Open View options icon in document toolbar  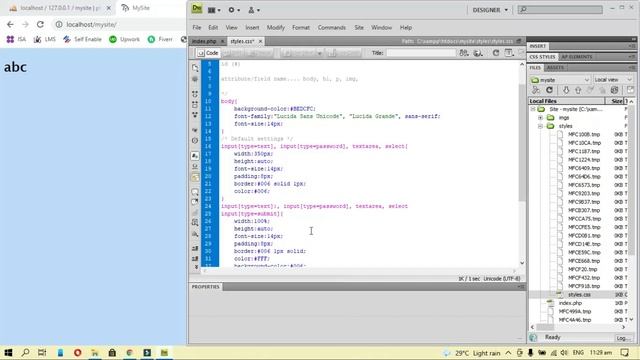click(509, 53)
